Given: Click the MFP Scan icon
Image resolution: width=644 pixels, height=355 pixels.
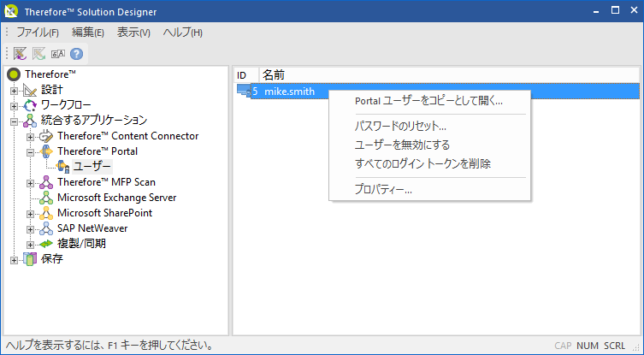Looking at the screenshot, I should click(x=46, y=182).
